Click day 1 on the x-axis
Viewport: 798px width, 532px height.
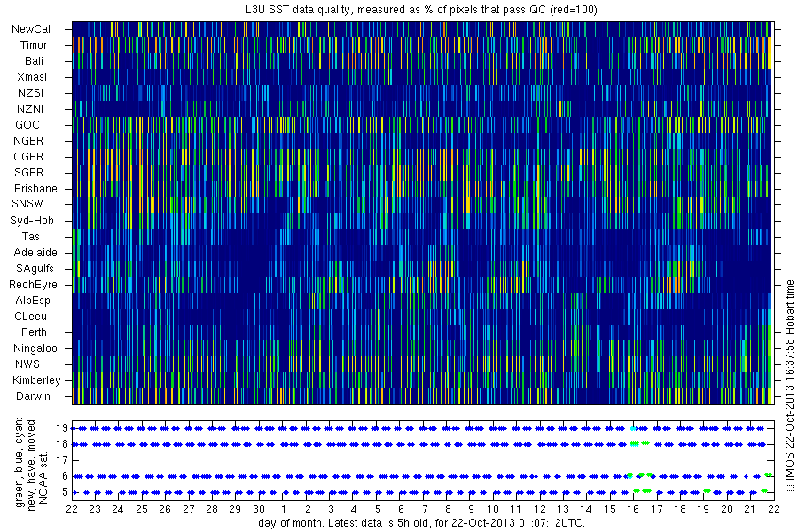284,510
